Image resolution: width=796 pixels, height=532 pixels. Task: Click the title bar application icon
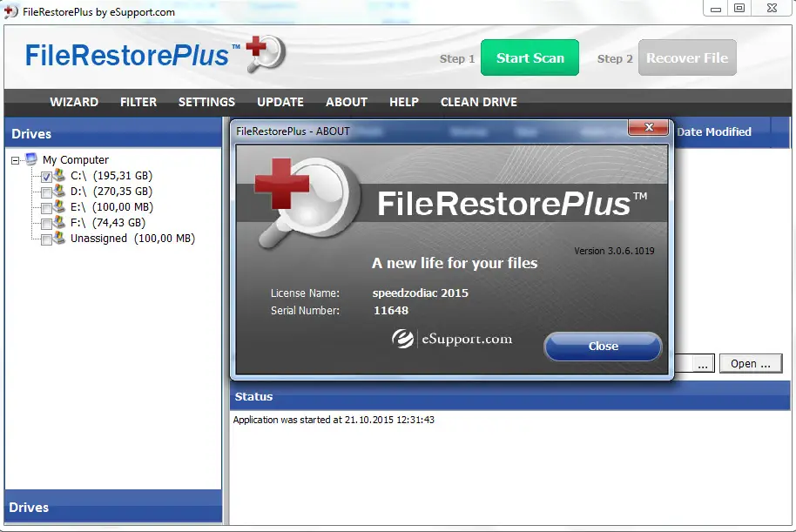point(10,11)
